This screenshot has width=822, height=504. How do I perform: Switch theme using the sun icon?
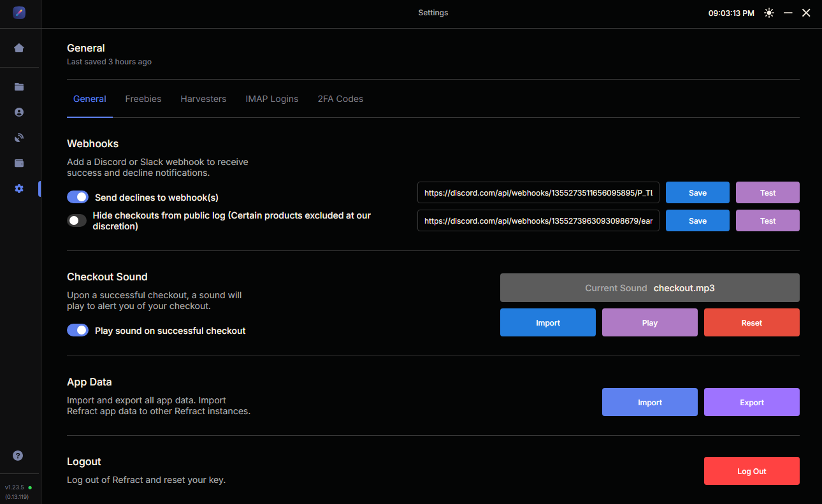[x=769, y=12]
